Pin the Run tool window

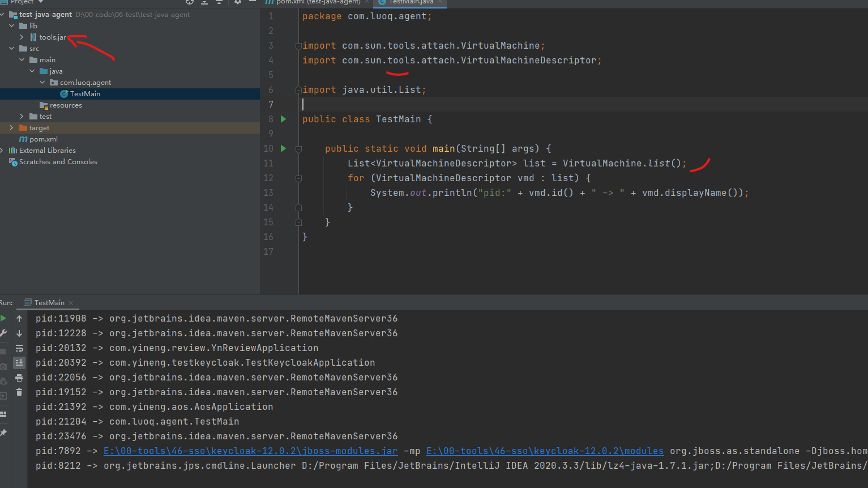4,432
